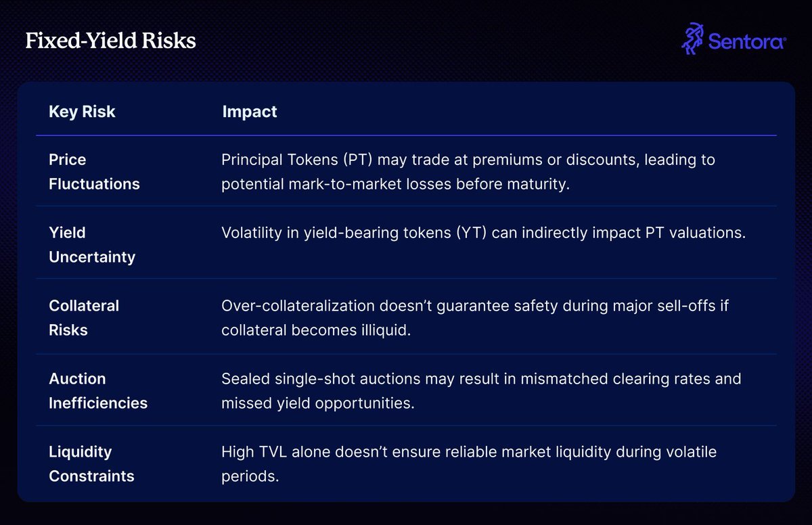Select the Liquidity Constraints row label

(91, 464)
